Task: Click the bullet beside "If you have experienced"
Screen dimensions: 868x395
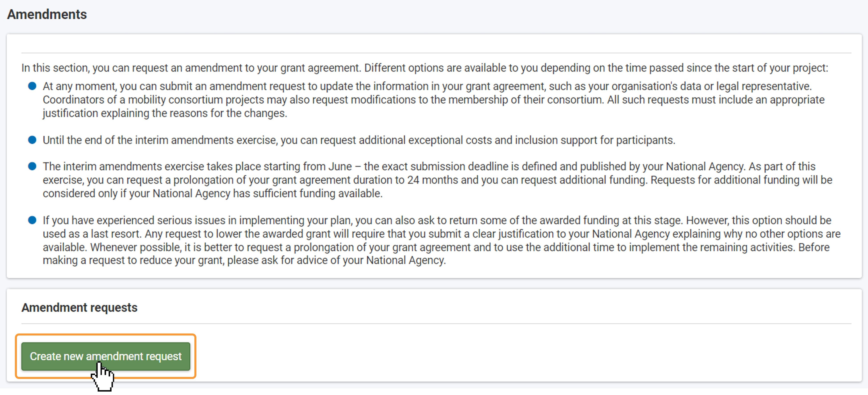Action: coord(32,220)
